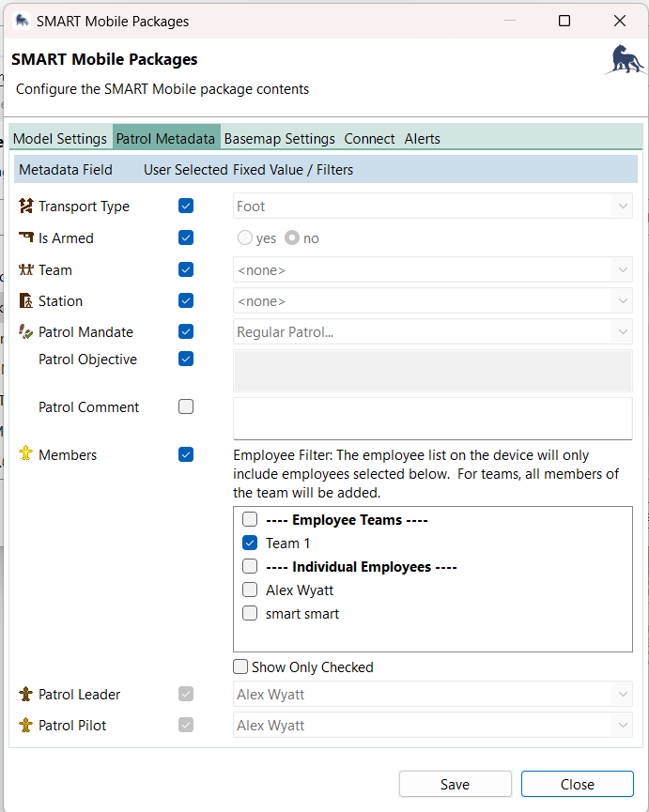Screen dimensions: 649x812
Task: Open the Station dropdown set to <none>
Action: click(623, 300)
